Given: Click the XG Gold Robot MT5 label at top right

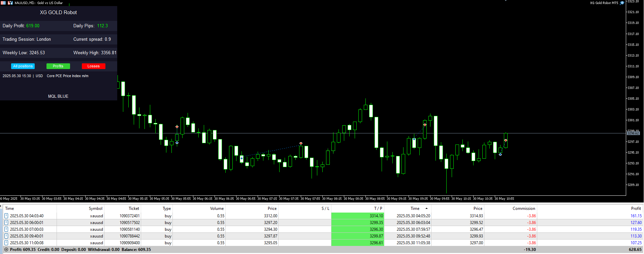Looking at the screenshot, I should [604, 3].
